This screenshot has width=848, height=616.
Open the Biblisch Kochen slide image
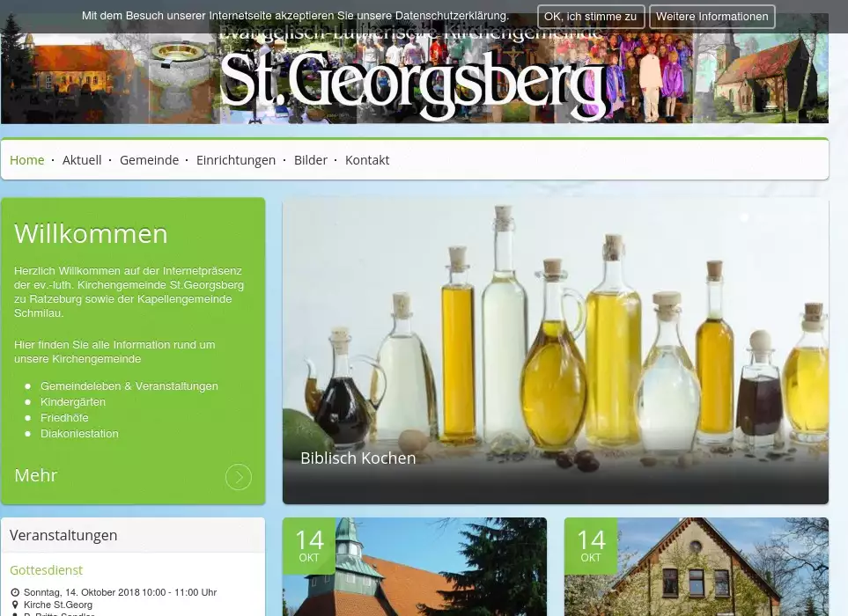pos(555,334)
